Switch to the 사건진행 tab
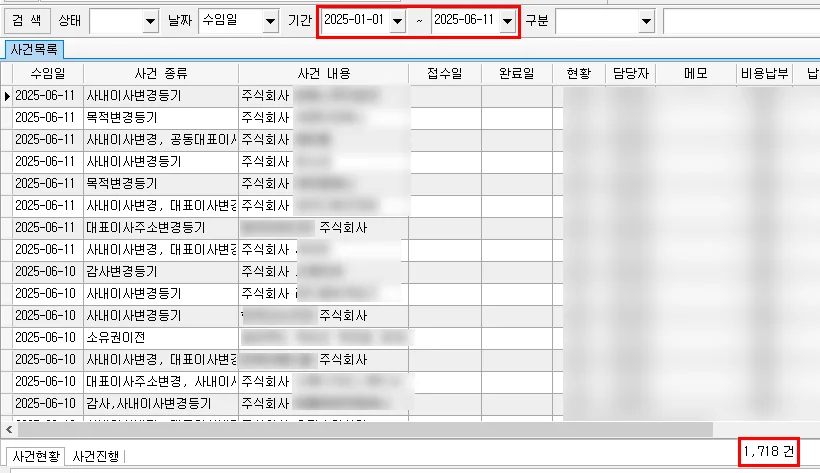820x473 pixels. click(x=96, y=456)
